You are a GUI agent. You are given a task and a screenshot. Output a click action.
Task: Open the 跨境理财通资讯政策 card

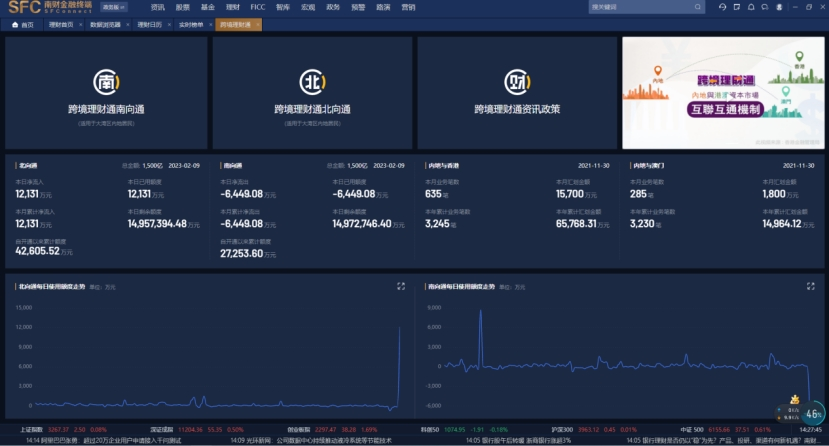click(x=517, y=92)
